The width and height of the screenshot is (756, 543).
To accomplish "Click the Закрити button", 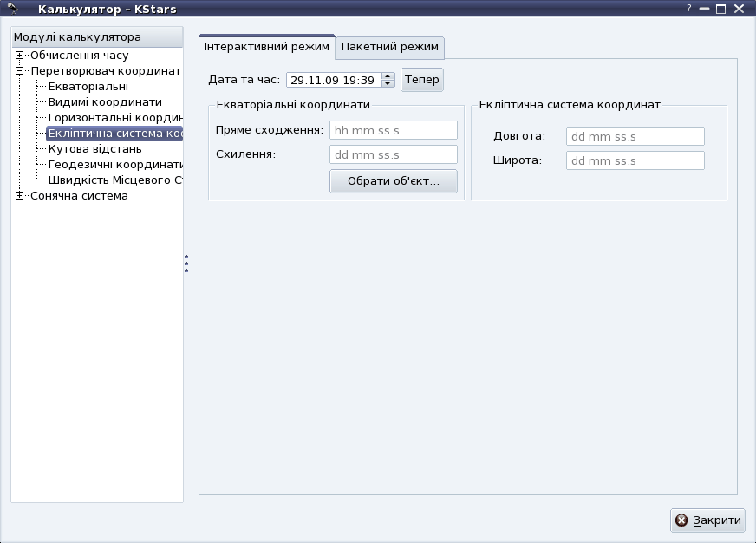I will coord(707,520).
